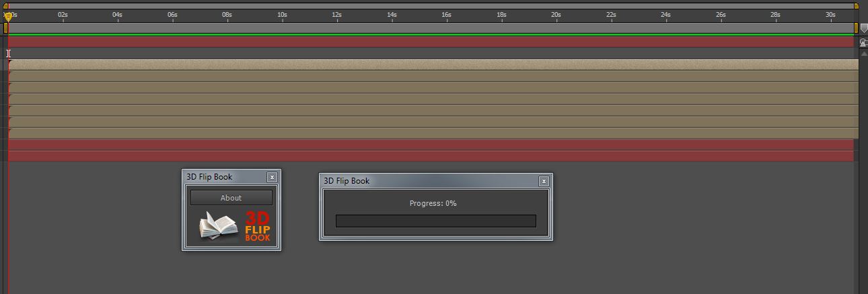Click the gray work area bar
Image resolution: width=868 pixels, height=294 pixels.
(x=431, y=28)
